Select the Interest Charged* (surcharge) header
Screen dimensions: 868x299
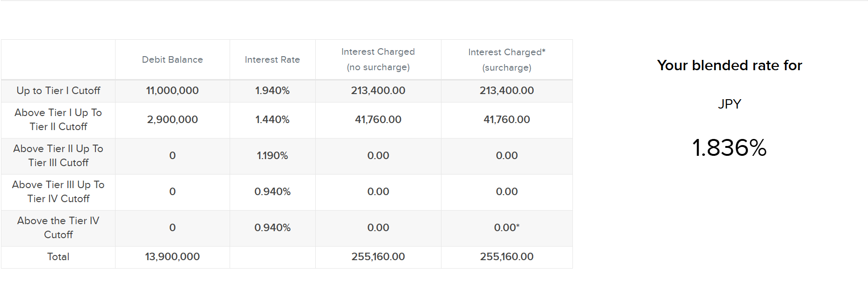(506, 60)
